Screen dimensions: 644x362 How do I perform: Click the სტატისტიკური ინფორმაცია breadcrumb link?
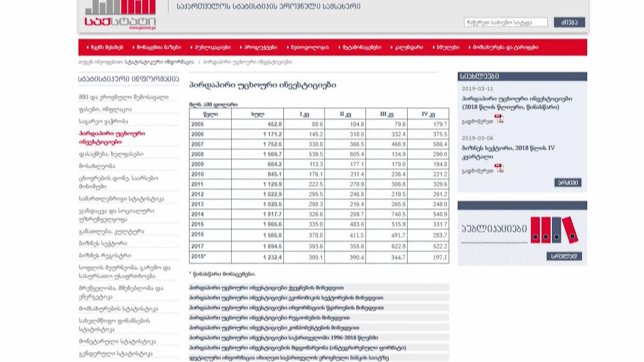click(159, 62)
